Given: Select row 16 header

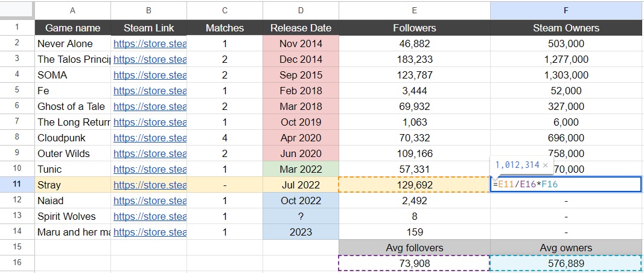Looking at the screenshot, I should click(x=17, y=263).
